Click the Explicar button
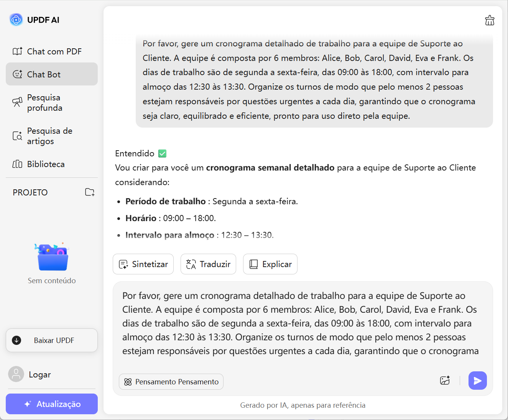Viewport: 508px width, 420px height. pyautogui.click(x=270, y=264)
